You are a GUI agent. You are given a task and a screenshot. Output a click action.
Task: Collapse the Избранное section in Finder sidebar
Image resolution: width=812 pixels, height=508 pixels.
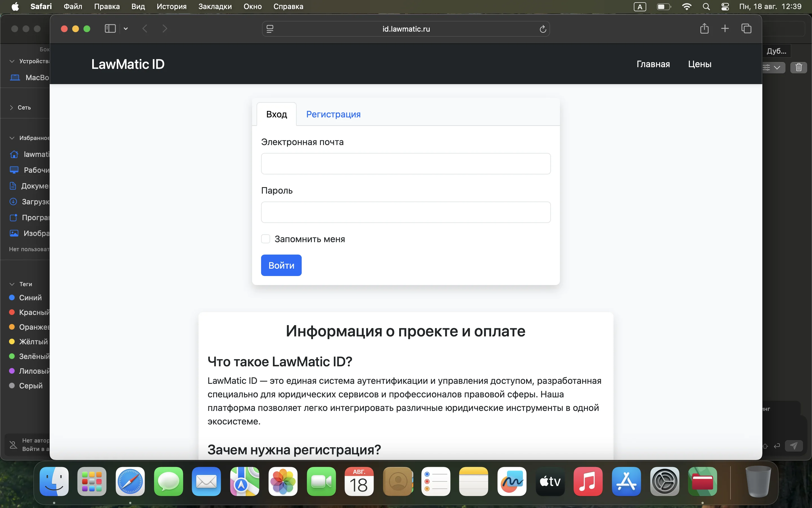click(12, 138)
